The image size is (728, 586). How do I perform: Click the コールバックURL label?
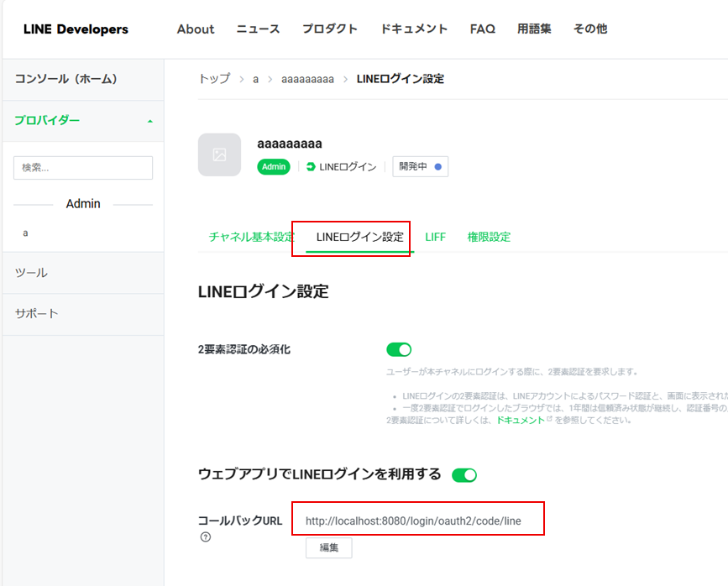click(240, 521)
